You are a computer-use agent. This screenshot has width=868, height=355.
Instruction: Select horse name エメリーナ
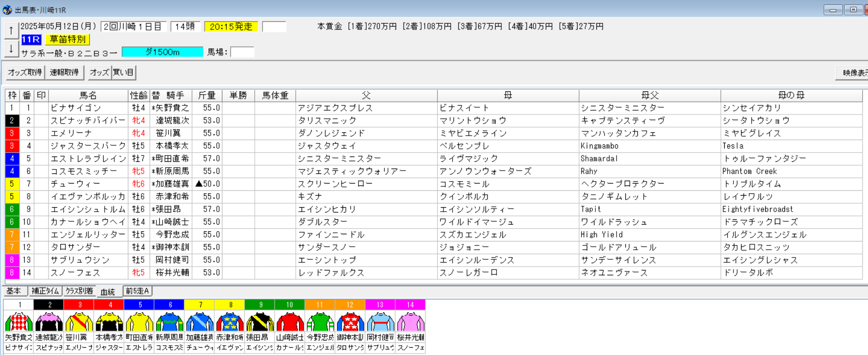(71, 133)
